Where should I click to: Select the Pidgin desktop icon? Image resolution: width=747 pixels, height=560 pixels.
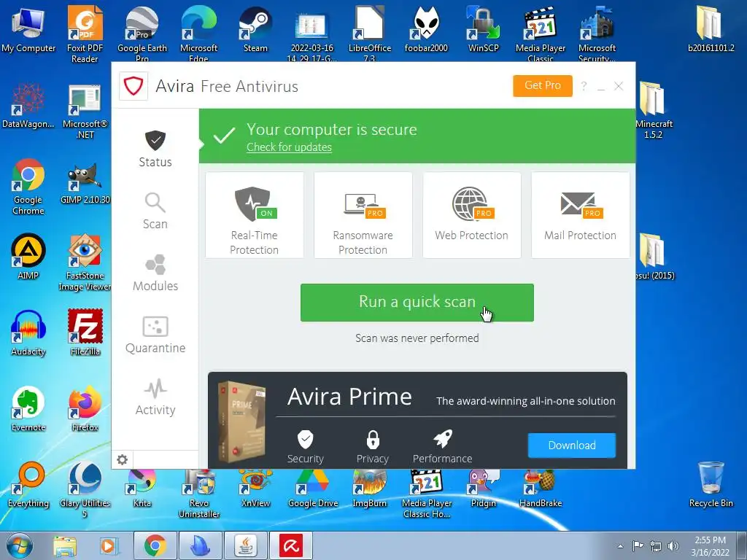(x=483, y=489)
